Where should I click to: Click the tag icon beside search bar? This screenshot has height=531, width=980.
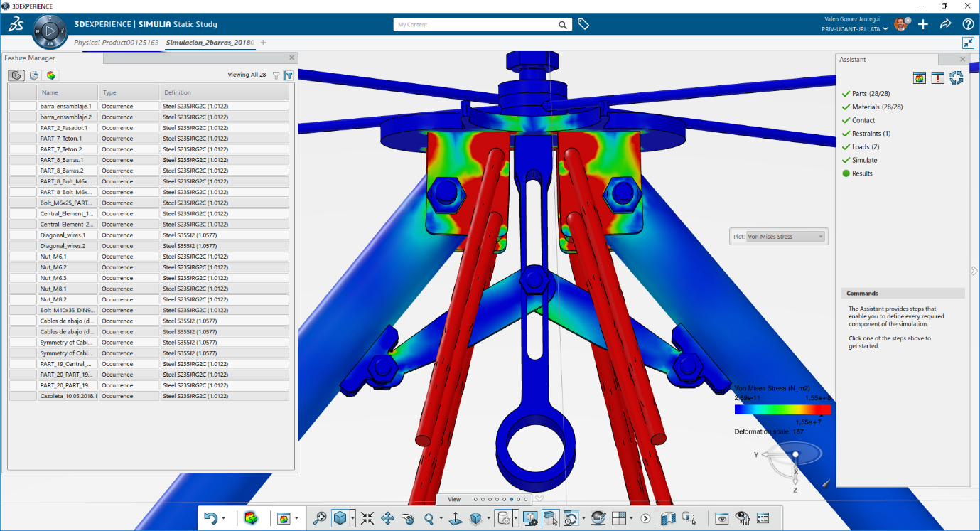[x=583, y=24]
